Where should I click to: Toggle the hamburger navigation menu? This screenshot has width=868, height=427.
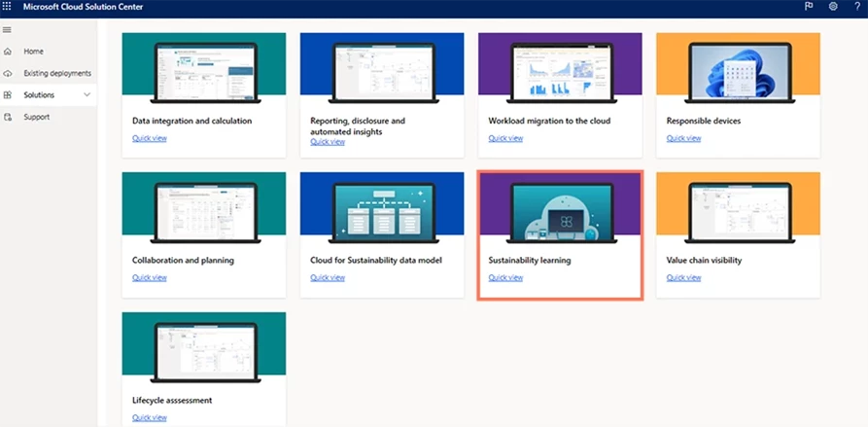[x=8, y=30]
